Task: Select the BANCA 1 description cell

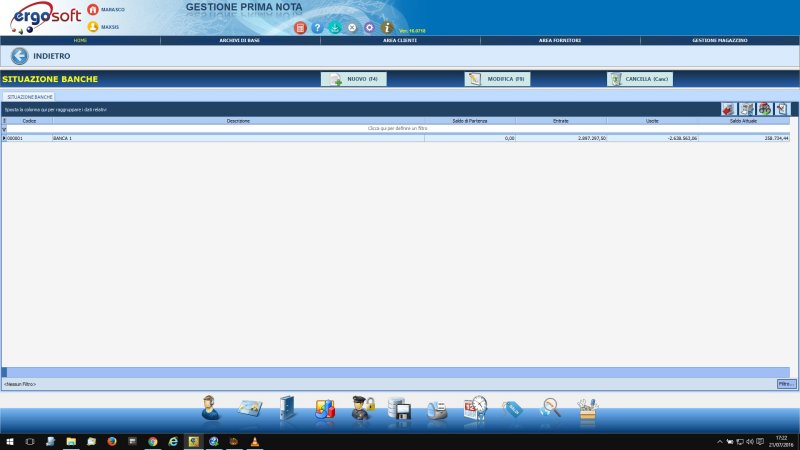Action: coord(238,138)
